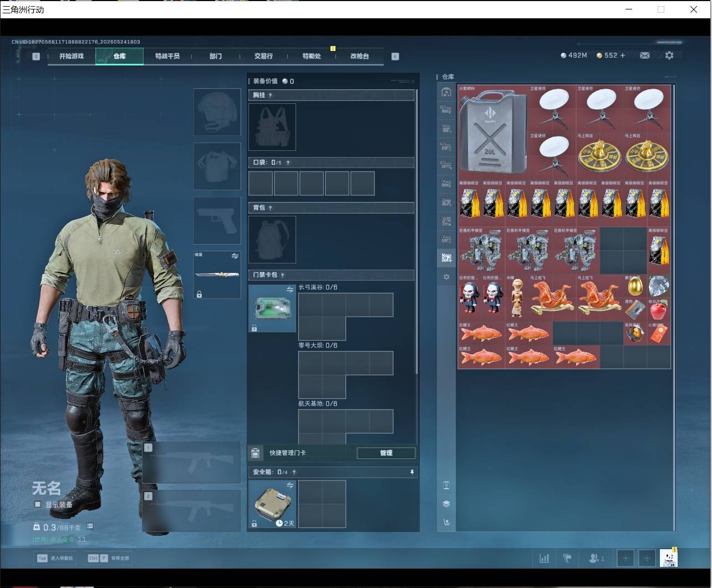Click the plus next to 552 currency

point(622,55)
